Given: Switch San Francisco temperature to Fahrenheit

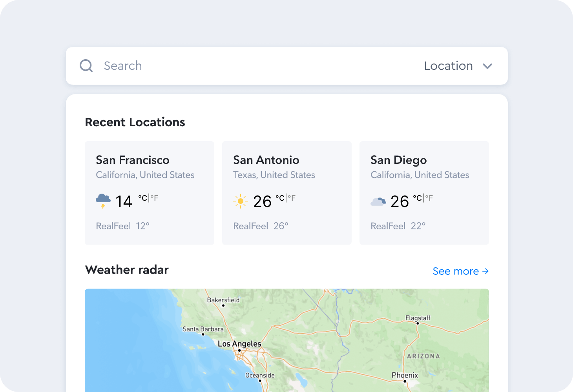Looking at the screenshot, I should tap(154, 198).
